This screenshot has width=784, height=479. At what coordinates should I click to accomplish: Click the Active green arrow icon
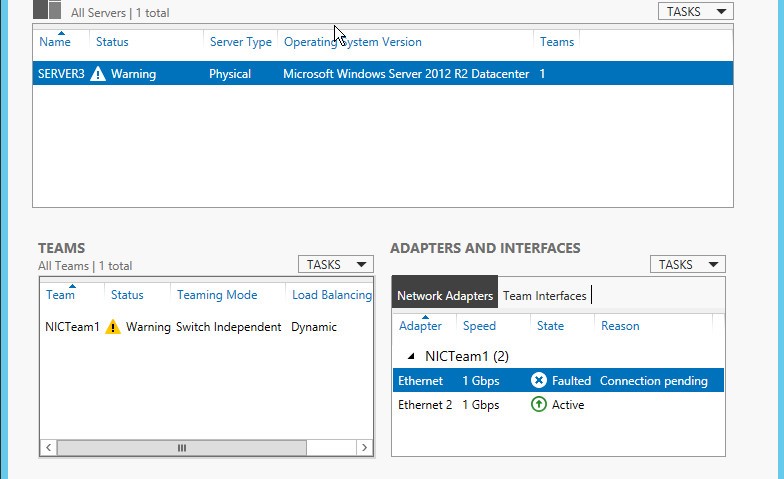point(539,405)
